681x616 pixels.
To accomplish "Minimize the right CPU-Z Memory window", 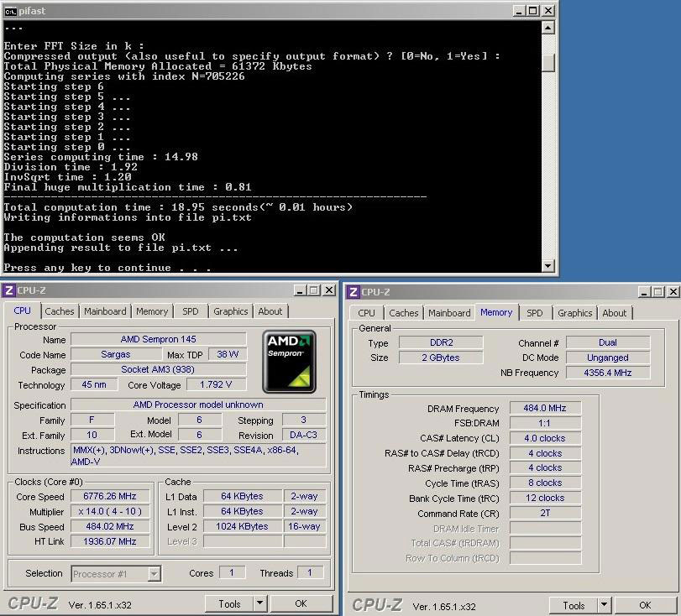I will 642,291.
